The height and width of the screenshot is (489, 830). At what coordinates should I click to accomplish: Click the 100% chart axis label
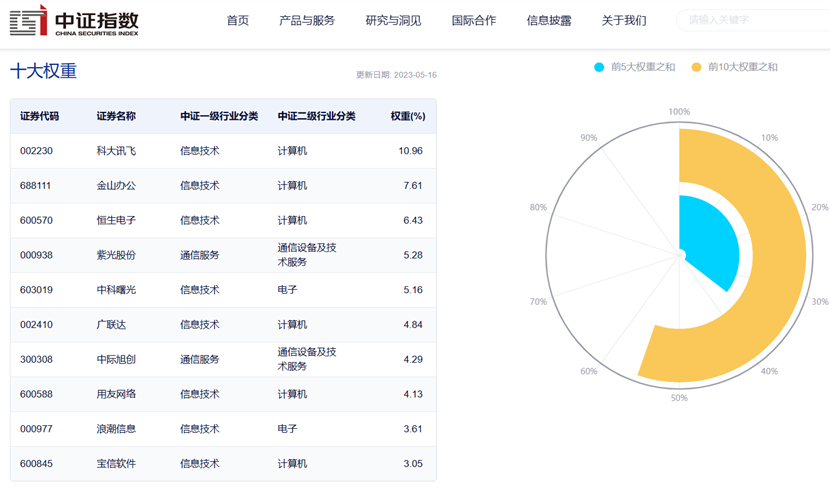pyautogui.click(x=679, y=112)
